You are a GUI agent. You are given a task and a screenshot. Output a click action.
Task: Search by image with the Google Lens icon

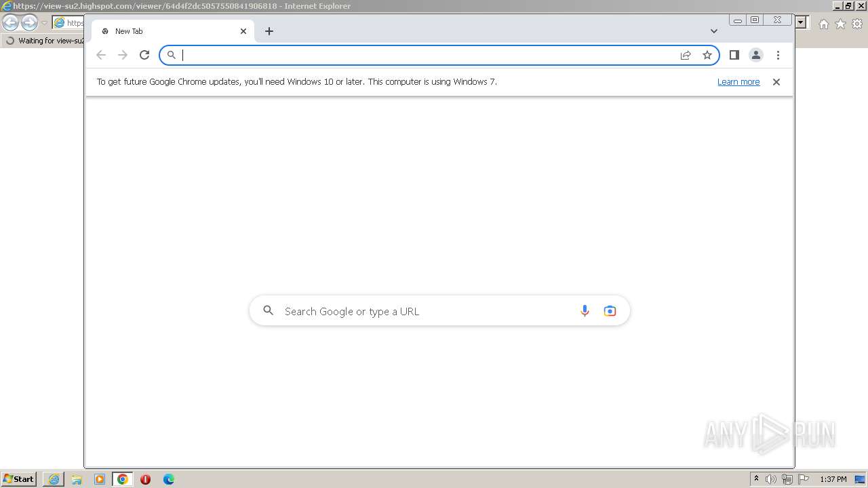[x=610, y=311]
